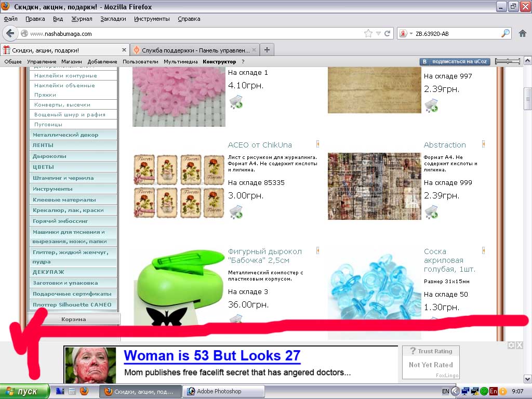Click the Windows пуск start button
This screenshot has height=399, width=532.
click(x=24, y=391)
